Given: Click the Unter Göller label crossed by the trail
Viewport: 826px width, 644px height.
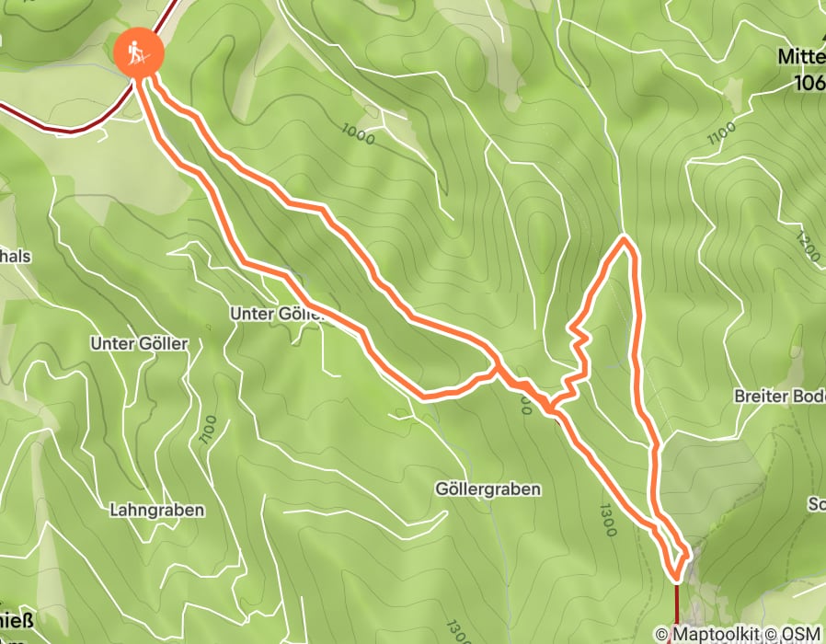Looking at the screenshot, I should tap(276, 314).
